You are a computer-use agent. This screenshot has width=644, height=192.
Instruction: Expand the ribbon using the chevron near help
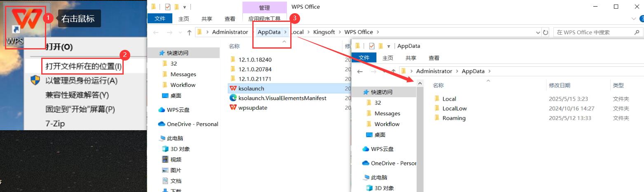(x=634, y=19)
